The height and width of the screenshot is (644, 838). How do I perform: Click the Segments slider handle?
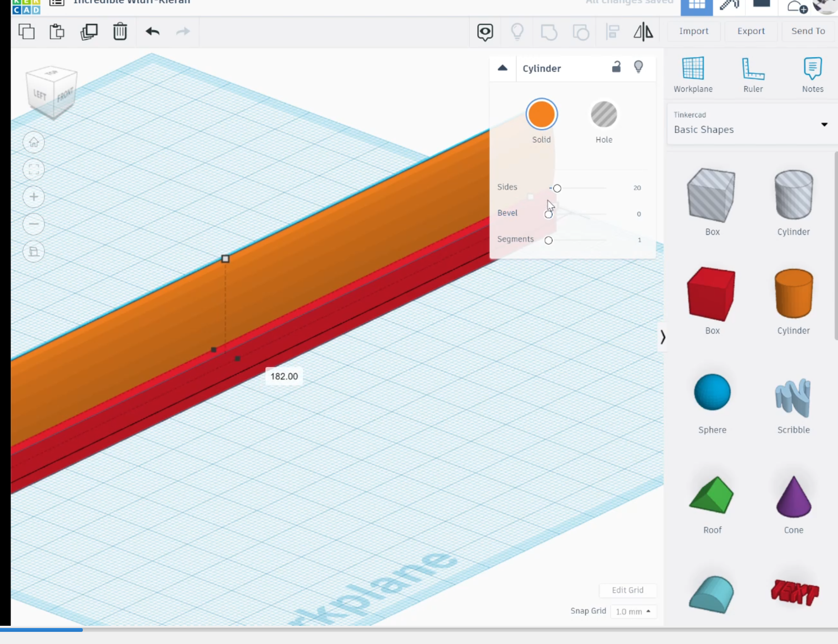[548, 240]
